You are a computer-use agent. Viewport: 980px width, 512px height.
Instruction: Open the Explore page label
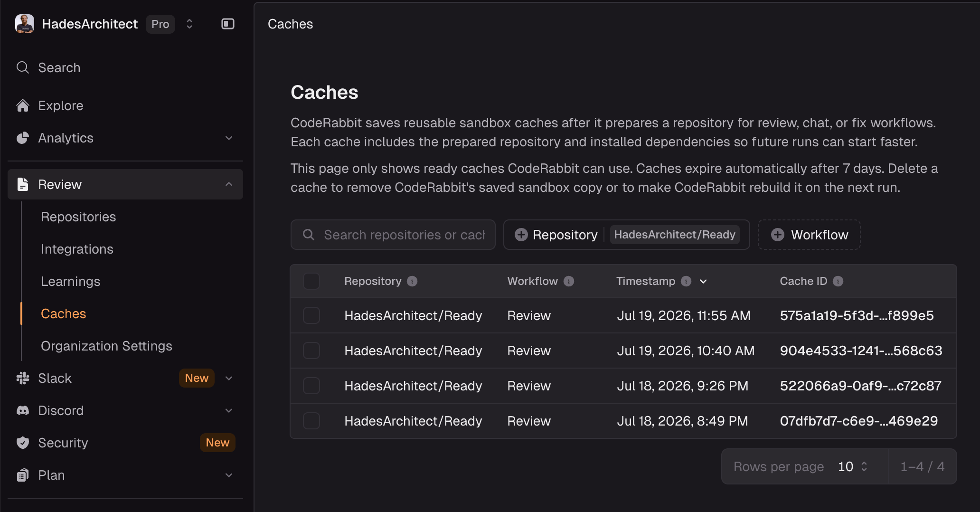(61, 105)
